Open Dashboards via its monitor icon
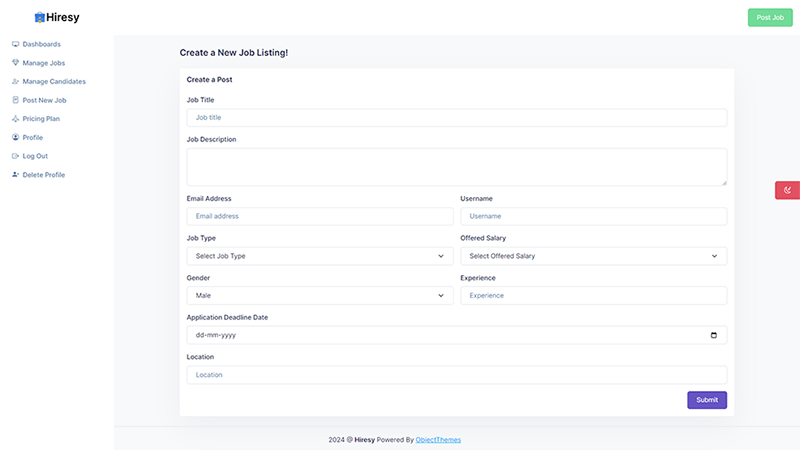800x450 pixels. coord(15,44)
